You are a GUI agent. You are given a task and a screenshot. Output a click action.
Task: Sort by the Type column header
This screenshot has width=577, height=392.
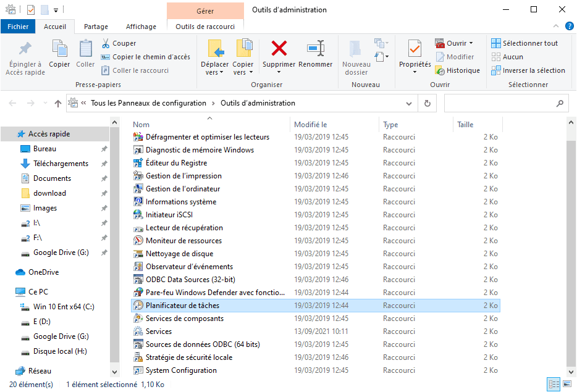click(416, 125)
